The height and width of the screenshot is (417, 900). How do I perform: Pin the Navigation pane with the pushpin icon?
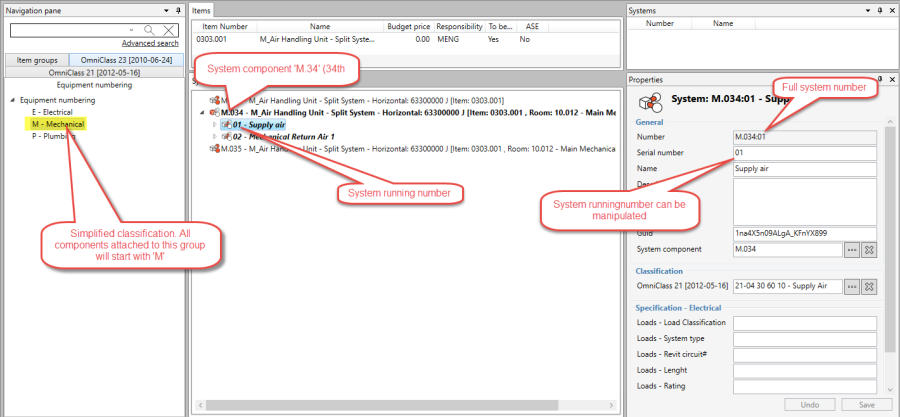[x=177, y=9]
